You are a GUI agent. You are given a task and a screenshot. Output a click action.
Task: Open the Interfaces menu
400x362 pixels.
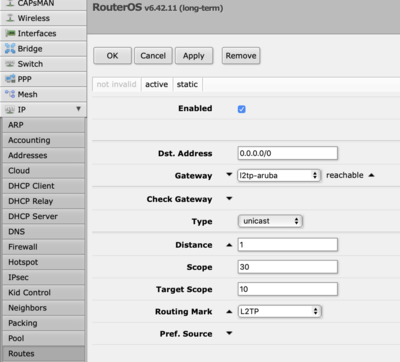43,33
